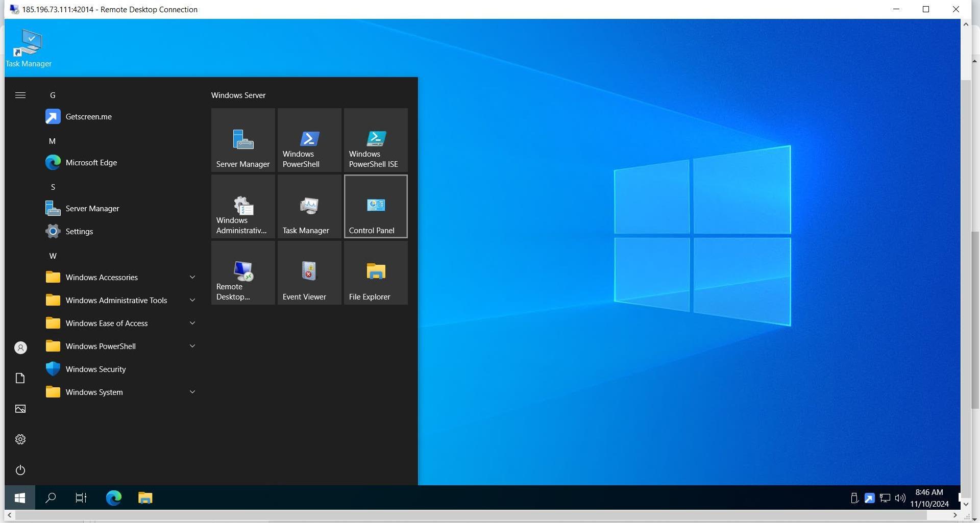Viewport: 980px width, 523px height.
Task: Click the RDP vertical scrollbar up arrow
Action: coord(965,24)
